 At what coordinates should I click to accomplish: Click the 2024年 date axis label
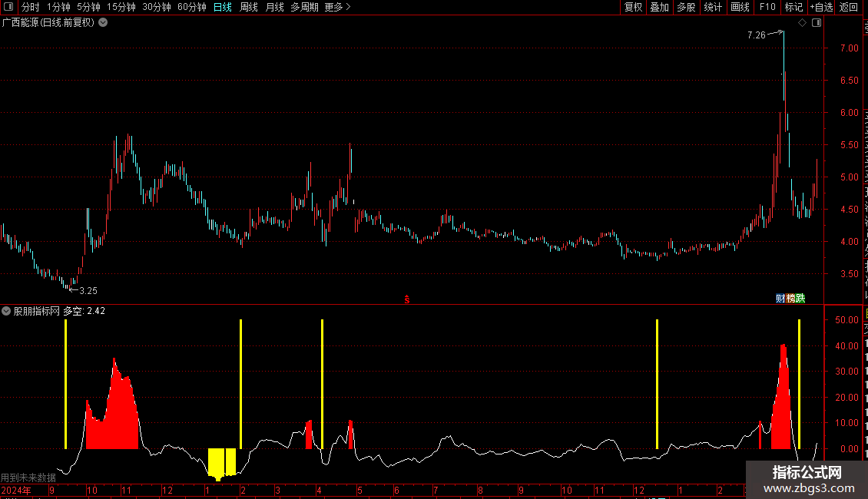tap(16, 490)
